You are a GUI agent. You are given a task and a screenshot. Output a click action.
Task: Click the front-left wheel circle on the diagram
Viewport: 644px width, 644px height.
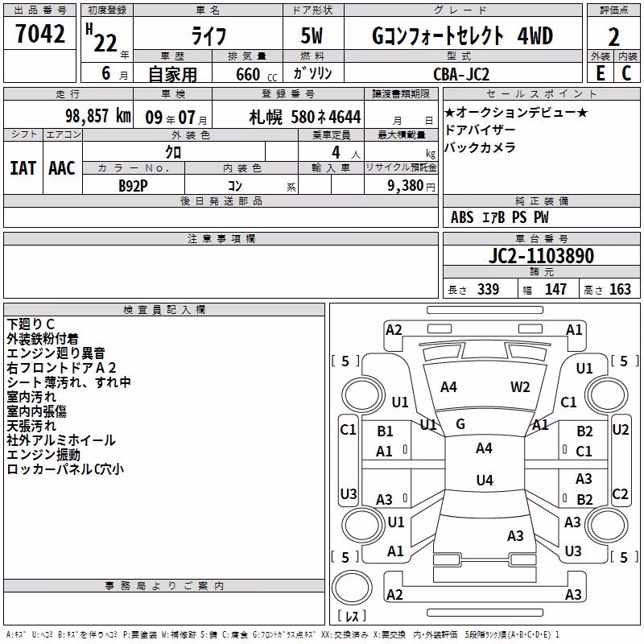362,396
